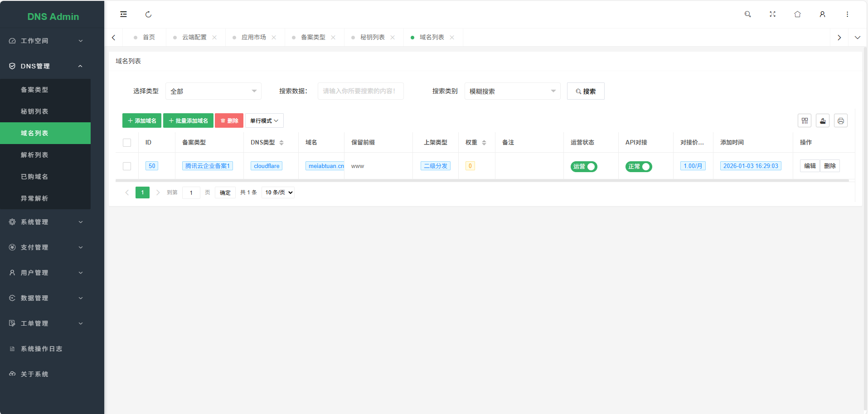Image resolution: width=868 pixels, height=414 pixels.
Task: Click the table horizontal scrollbar
Action: pos(482,180)
